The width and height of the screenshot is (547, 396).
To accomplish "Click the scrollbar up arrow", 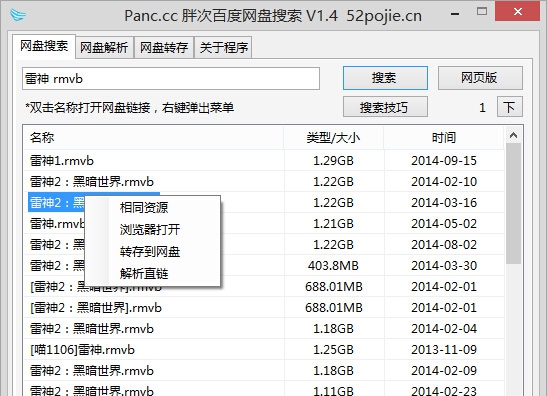I will [x=513, y=135].
